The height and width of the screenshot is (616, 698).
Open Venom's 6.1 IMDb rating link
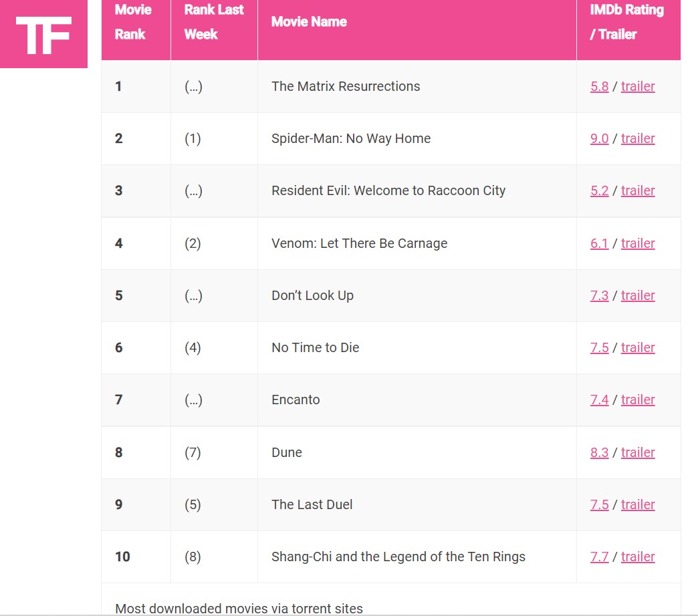(x=599, y=243)
